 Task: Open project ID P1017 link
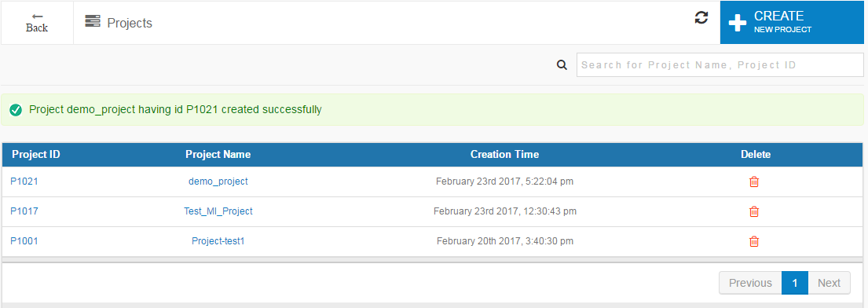click(x=24, y=211)
